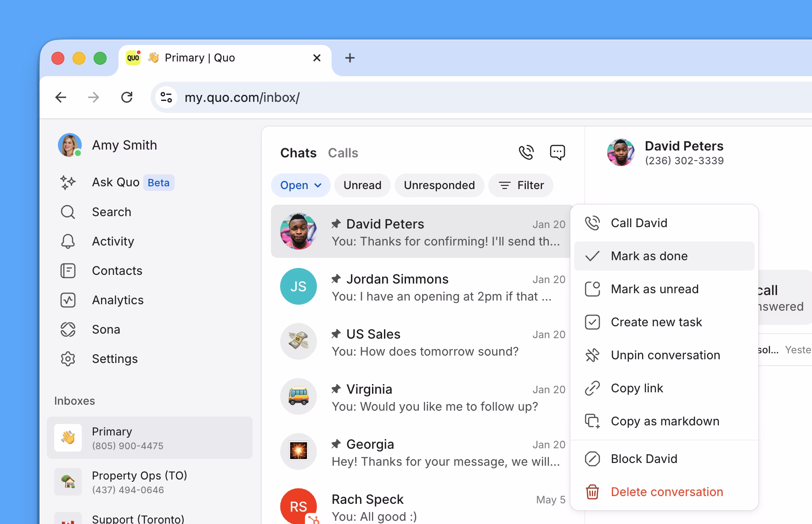Open the Filter options menu
The image size is (812, 524).
click(521, 185)
